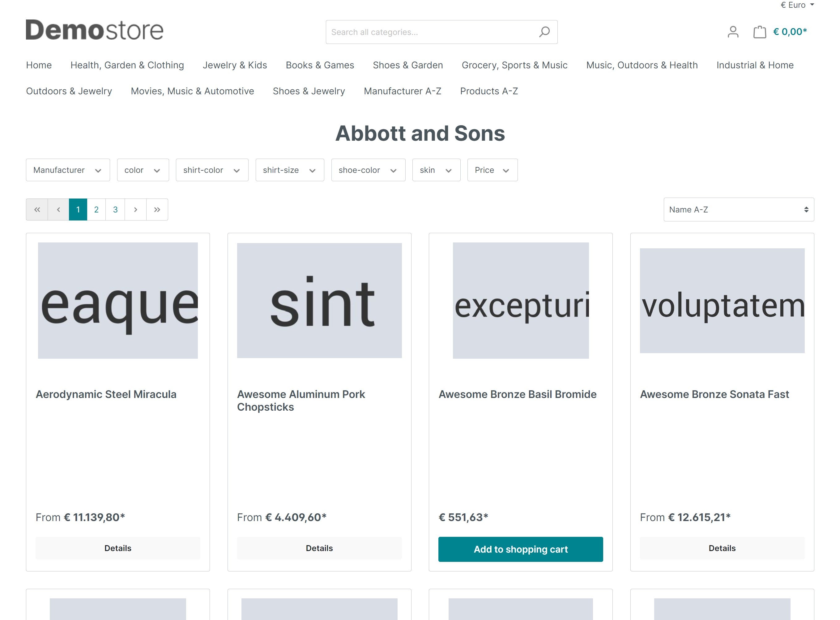This screenshot has width=840, height=620.
Task: Open Jewelry & Kids category
Action: pos(235,65)
